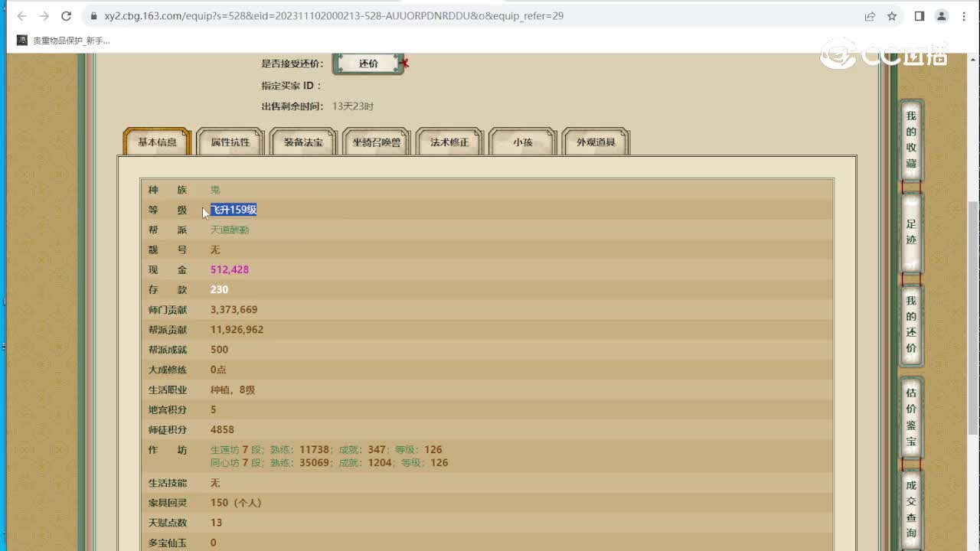Click the deposit value 230
This screenshot has height=551, width=980.
[x=220, y=289]
